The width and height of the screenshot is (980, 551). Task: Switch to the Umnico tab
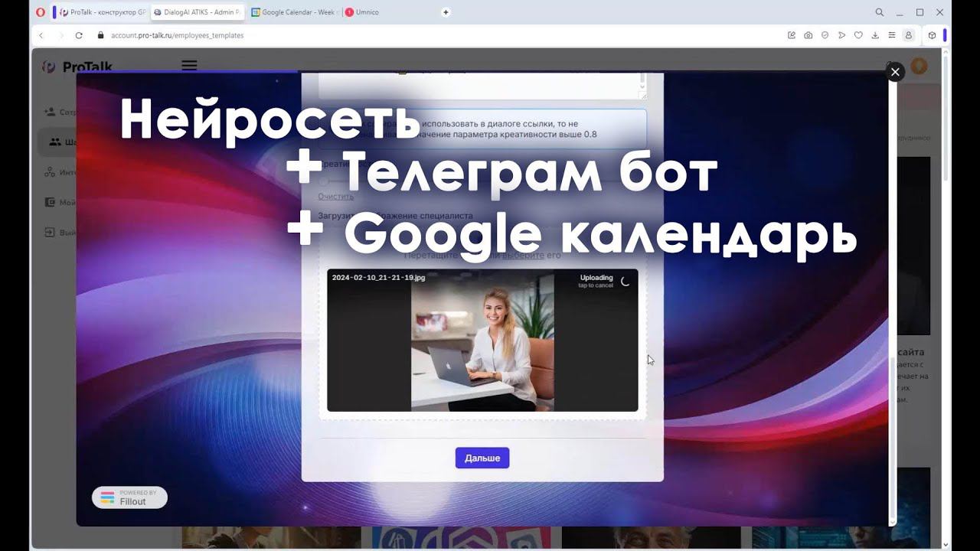click(362, 12)
